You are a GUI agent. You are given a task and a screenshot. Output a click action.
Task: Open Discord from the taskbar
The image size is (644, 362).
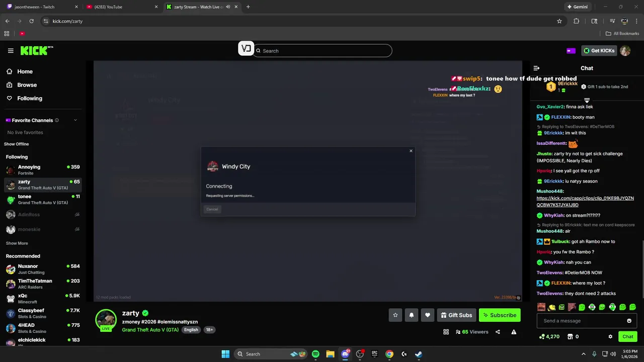click(x=345, y=354)
